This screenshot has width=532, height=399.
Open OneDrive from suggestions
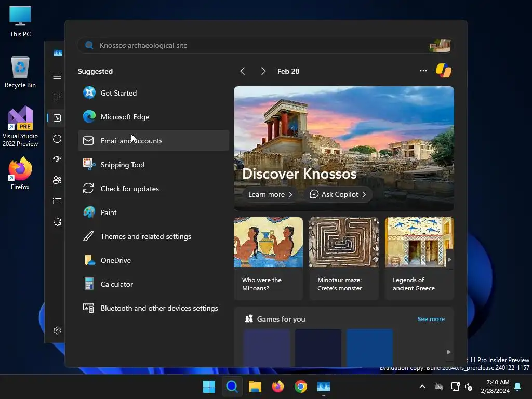[153, 260]
